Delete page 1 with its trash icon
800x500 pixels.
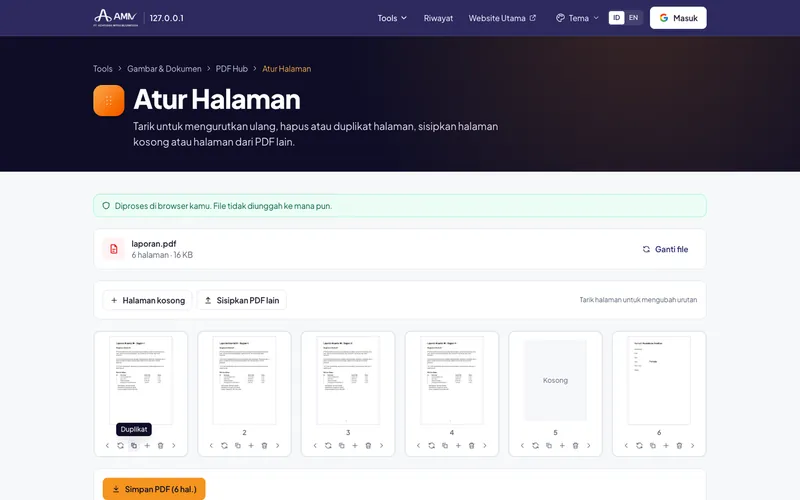coord(160,445)
